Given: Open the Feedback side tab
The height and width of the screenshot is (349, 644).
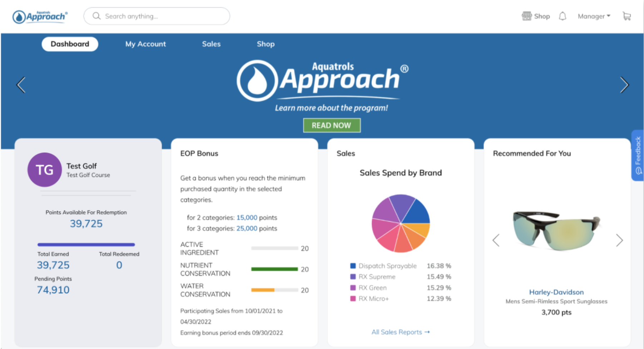Looking at the screenshot, I should pos(638,155).
